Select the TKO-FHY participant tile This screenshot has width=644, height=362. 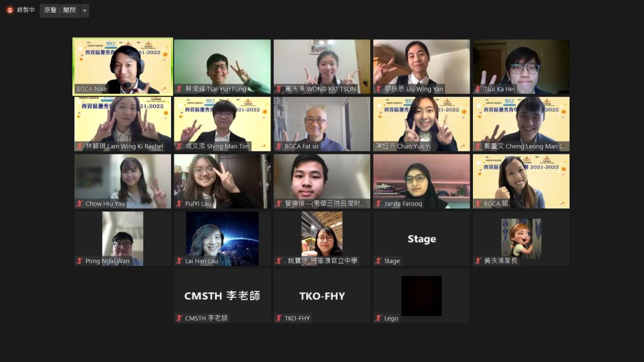pyautogui.click(x=322, y=296)
